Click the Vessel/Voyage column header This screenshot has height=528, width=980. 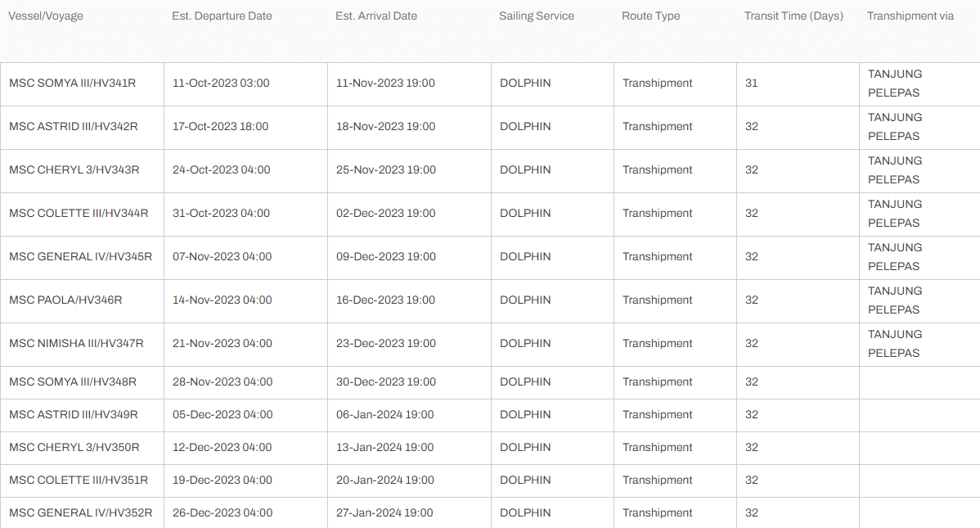click(x=46, y=16)
